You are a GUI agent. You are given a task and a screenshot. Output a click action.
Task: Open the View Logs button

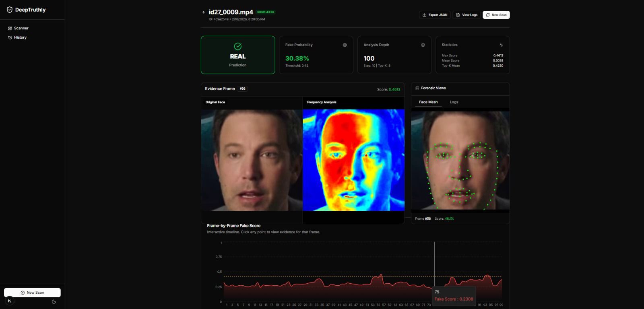(x=466, y=15)
